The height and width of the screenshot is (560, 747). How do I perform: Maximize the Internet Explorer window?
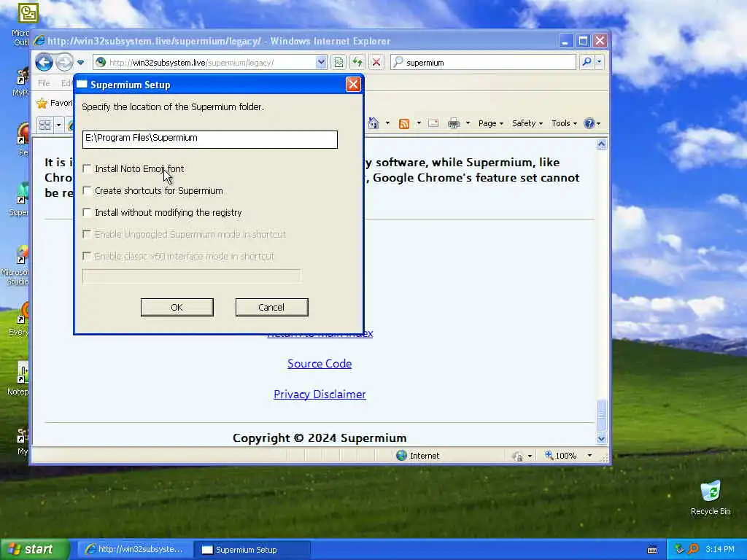point(583,41)
